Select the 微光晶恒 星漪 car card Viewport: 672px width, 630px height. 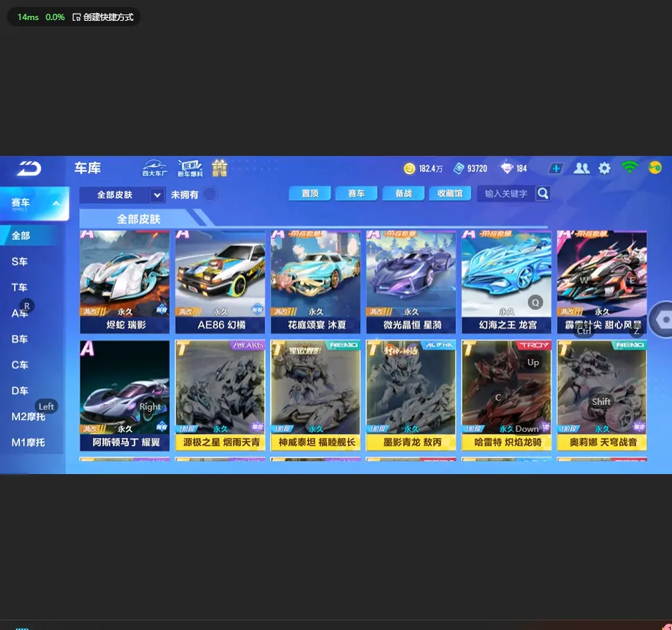pos(411,282)
